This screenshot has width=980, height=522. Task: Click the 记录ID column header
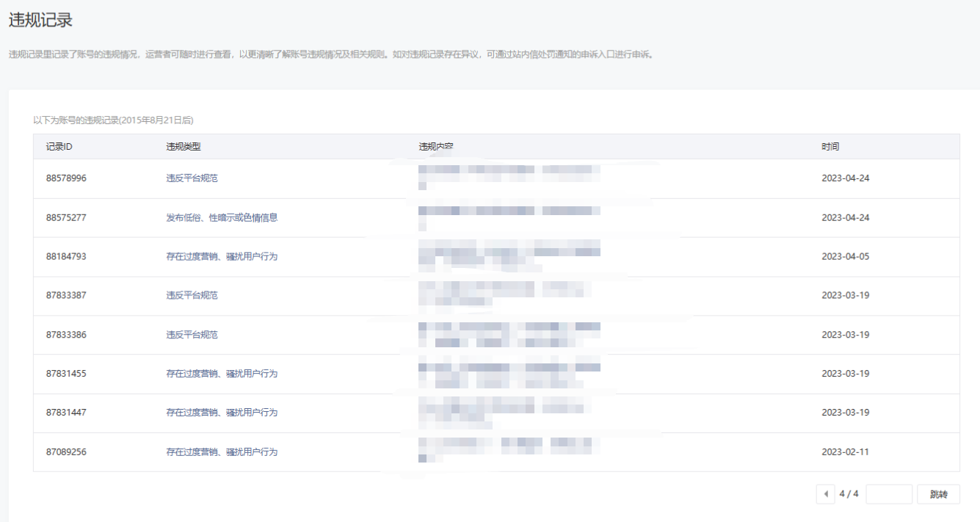[x=59, y=147]
